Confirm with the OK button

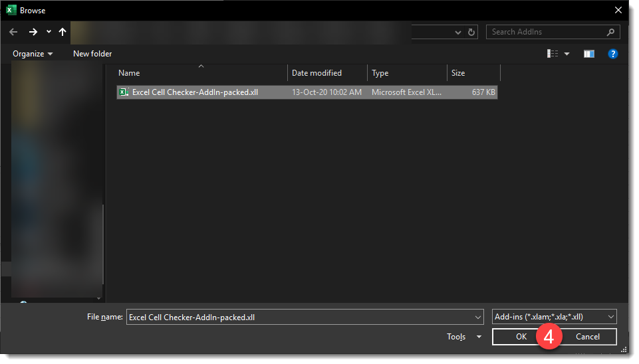click(521, 337)
